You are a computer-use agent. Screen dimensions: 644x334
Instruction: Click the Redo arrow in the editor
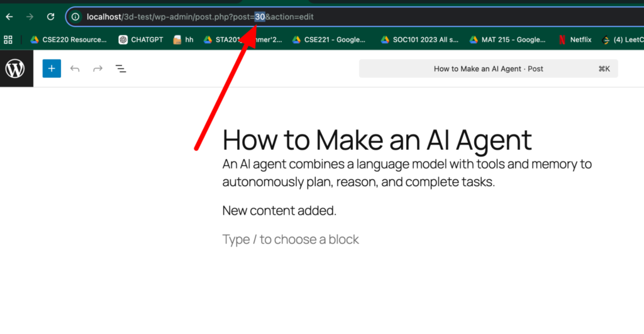(97, 69)
